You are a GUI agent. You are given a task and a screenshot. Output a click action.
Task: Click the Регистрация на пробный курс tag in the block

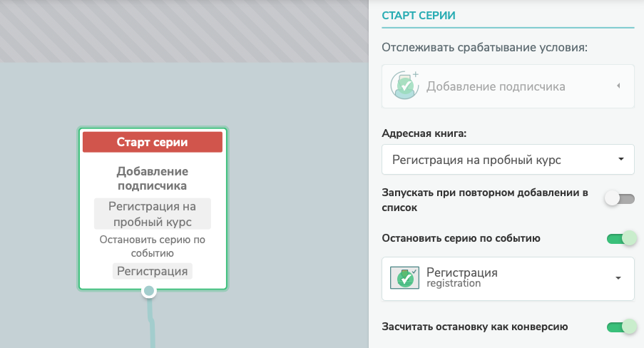click(153, 214)
